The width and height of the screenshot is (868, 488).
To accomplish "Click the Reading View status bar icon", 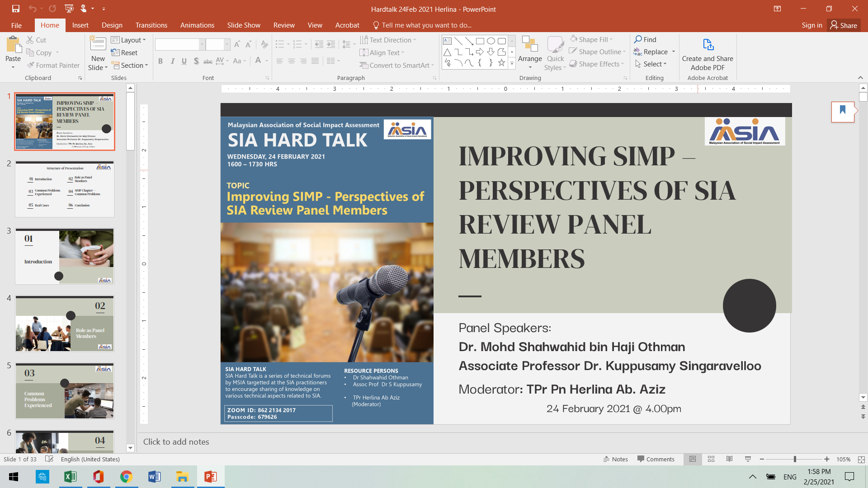I will click(729, 459).
